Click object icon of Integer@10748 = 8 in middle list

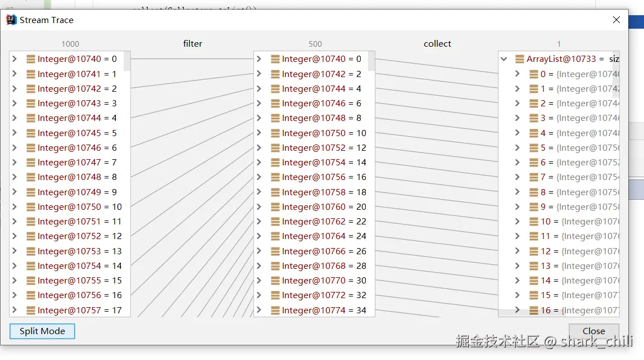(x=275, y=118)
